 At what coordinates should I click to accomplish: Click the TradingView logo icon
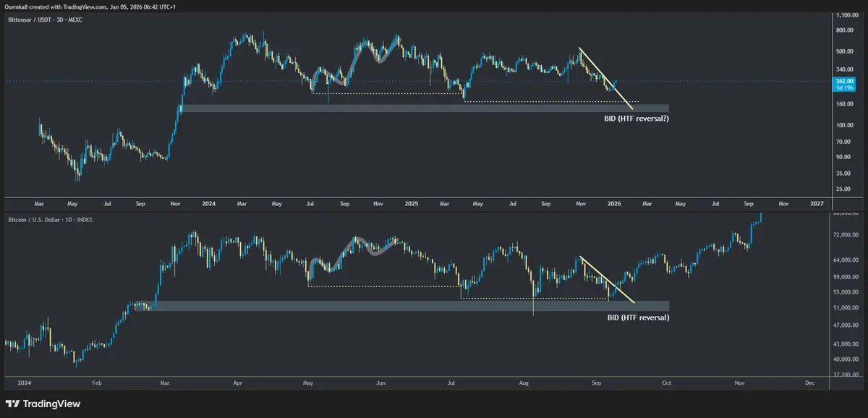tap(13, 404)
